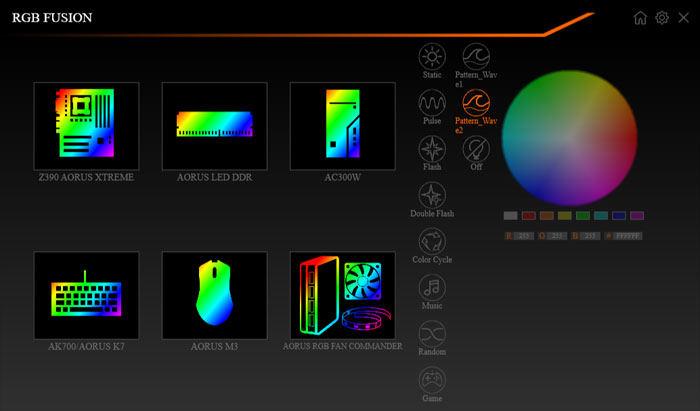Go to the Home screen icon

(x=640, y=18)
